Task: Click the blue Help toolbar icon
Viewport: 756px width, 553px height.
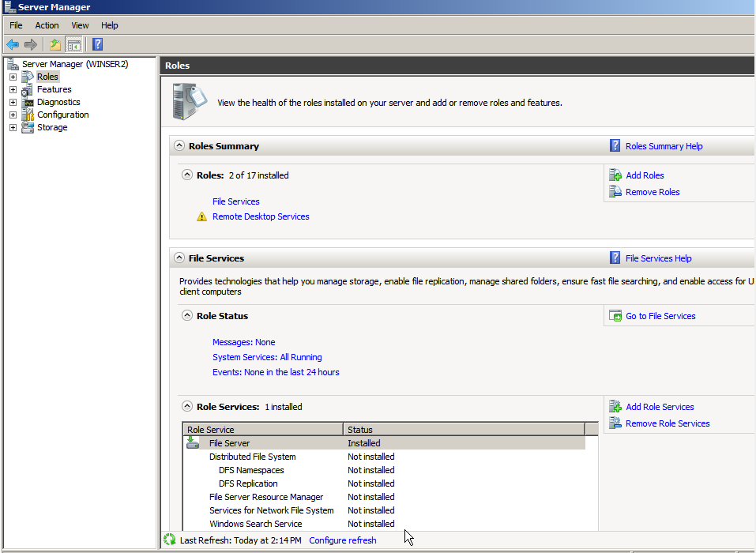Action: point(97,44)
